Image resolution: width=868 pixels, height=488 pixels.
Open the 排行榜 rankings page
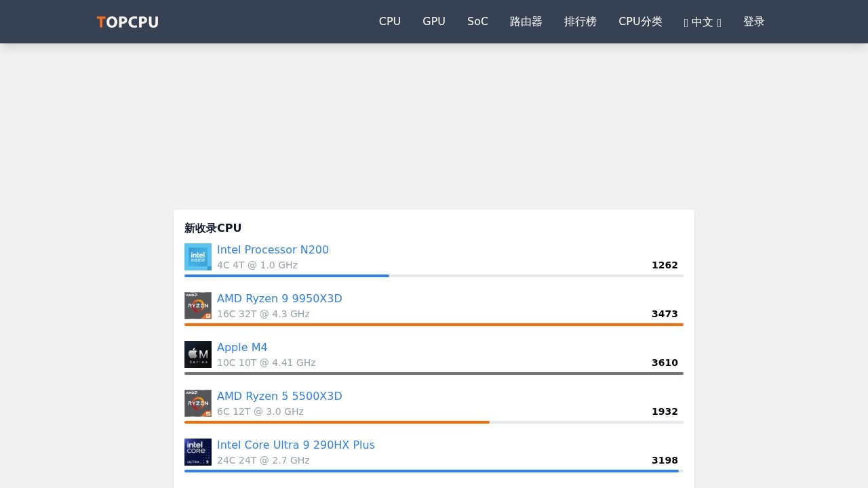pos(580,22)
